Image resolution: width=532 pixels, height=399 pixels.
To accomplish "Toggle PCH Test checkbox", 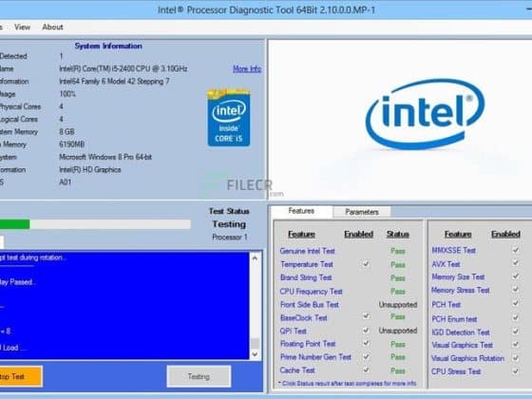I will pos(516,303).
